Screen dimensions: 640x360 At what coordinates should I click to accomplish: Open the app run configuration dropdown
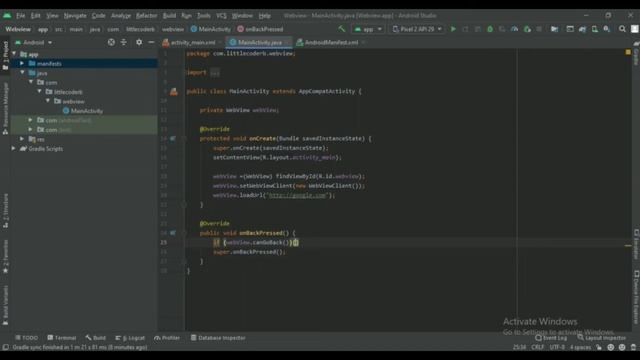368,29
